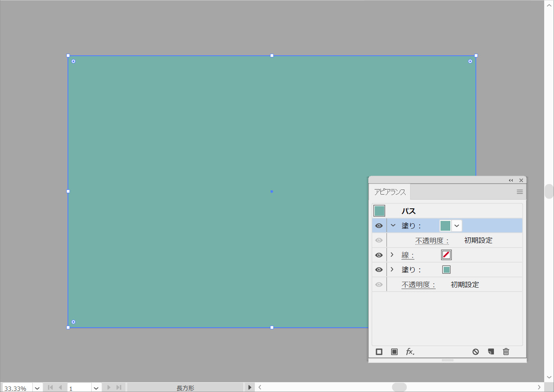The image size is (554, 392).
Task: Click the stroke's none color swatch
Action: [x=446, y=255]
